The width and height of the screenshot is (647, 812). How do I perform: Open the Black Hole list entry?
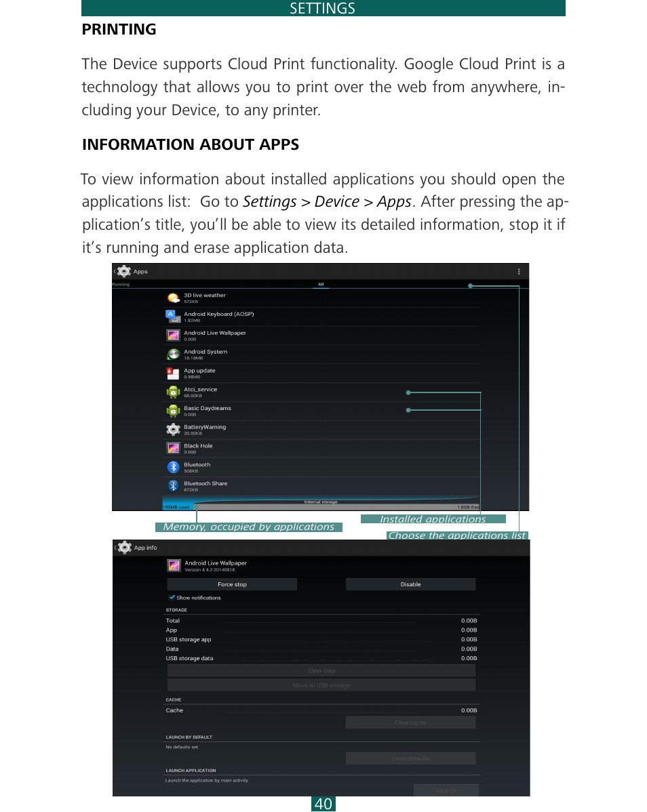(321, 448)
